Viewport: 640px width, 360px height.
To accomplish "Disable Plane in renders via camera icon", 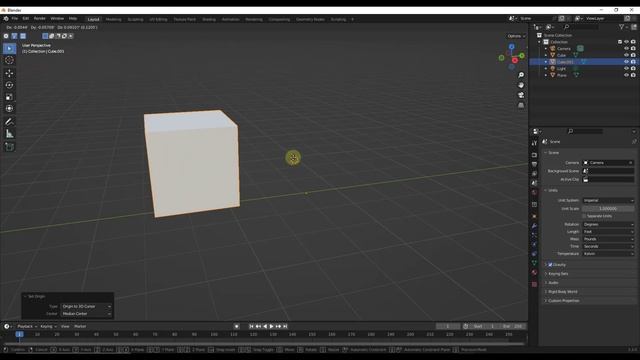I will point(633,75).
